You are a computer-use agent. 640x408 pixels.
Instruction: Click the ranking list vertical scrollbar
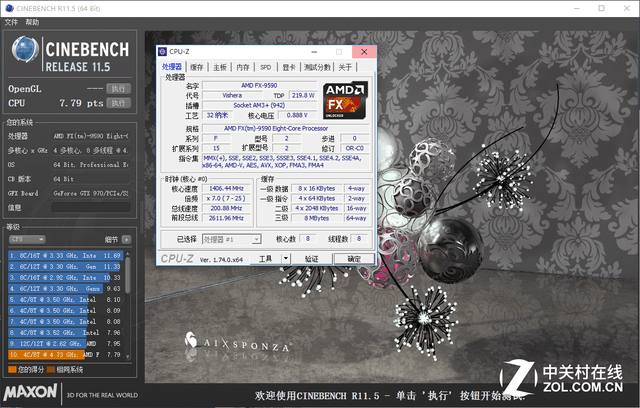[129, 300]
